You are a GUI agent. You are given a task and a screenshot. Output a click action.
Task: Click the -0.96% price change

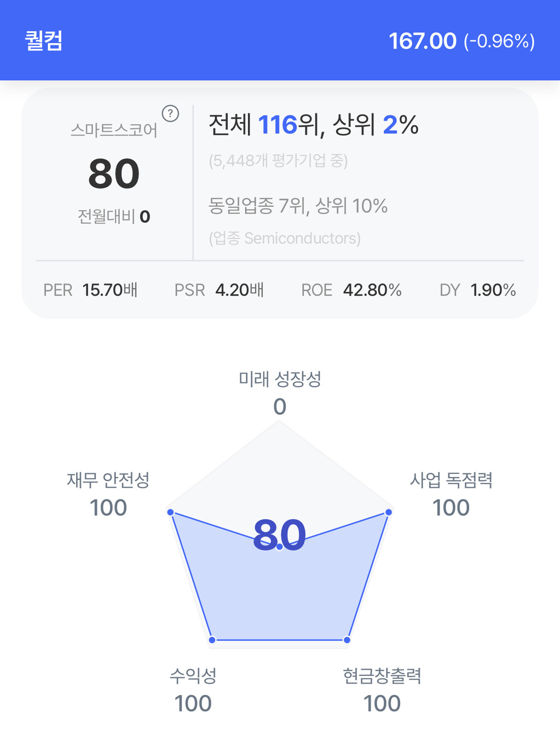pyautogui.click(x=499, y=42)
